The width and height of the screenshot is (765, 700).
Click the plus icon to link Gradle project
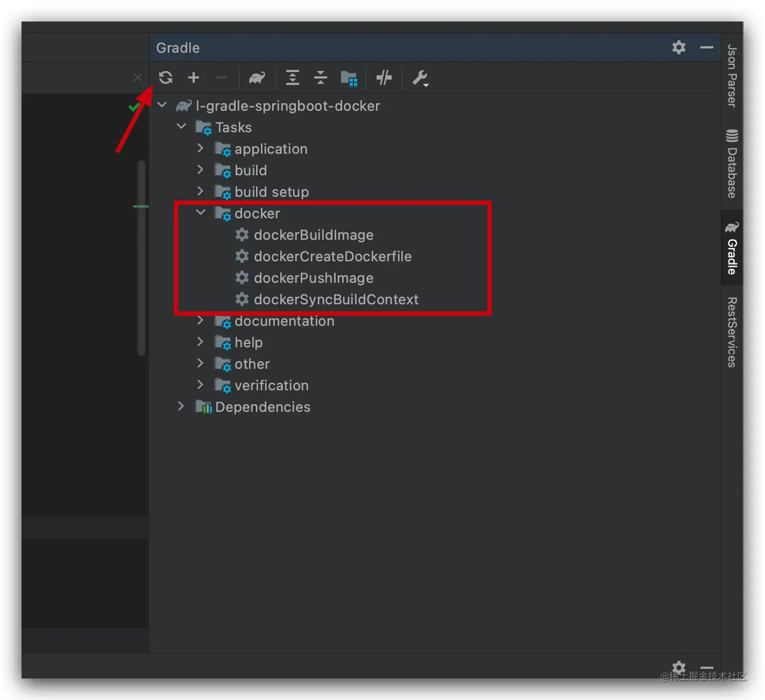pos(194,77)
